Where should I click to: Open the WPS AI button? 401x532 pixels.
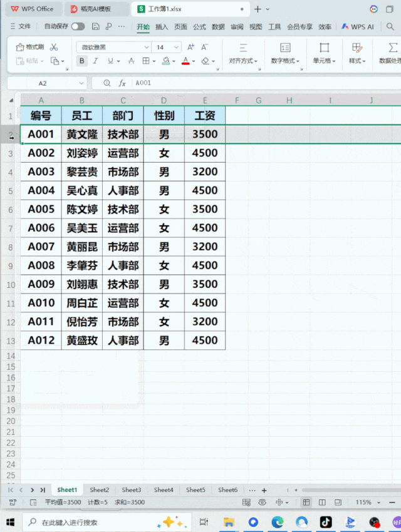click(358, 26)
